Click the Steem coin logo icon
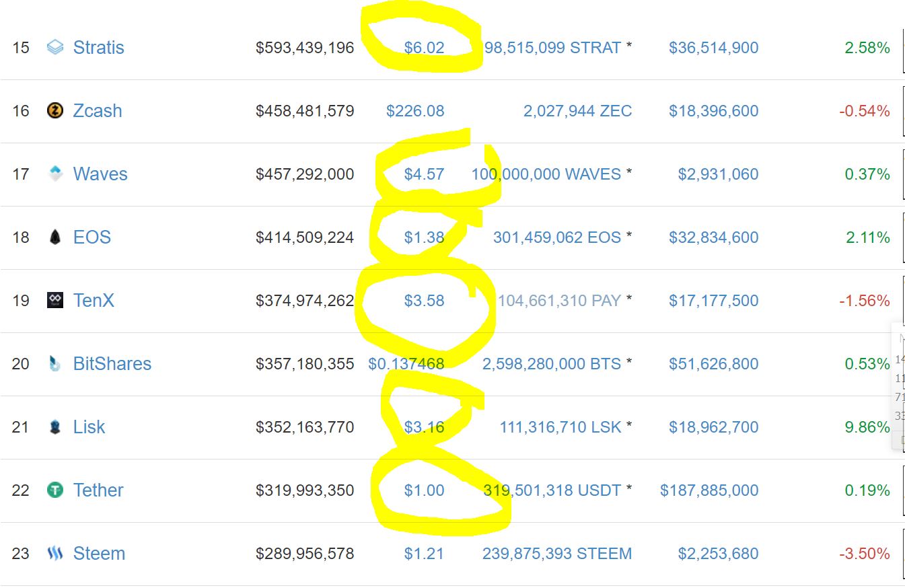This screenshot has width=905, height=588. tap(55, 554)
